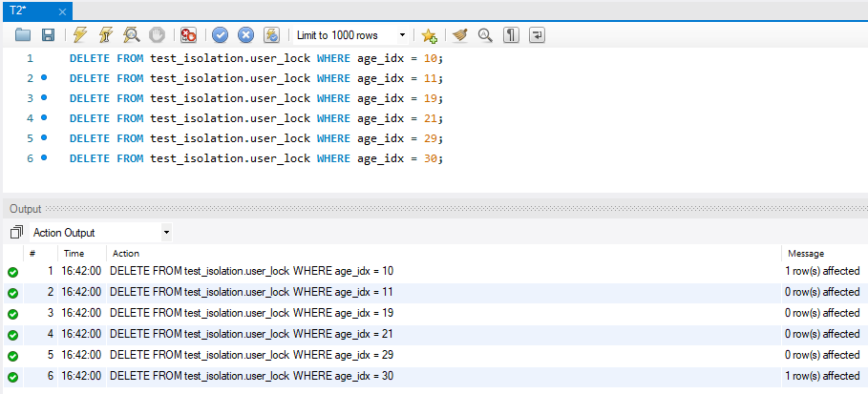Click the green success icon of output row 2
This screenshot has width=868, height=394.
pos(12,293)
